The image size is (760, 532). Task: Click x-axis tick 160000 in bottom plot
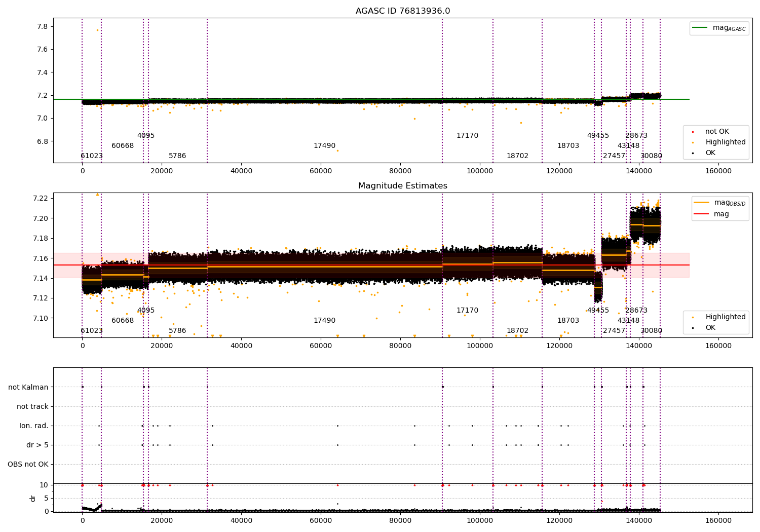(x=718, y=520)
